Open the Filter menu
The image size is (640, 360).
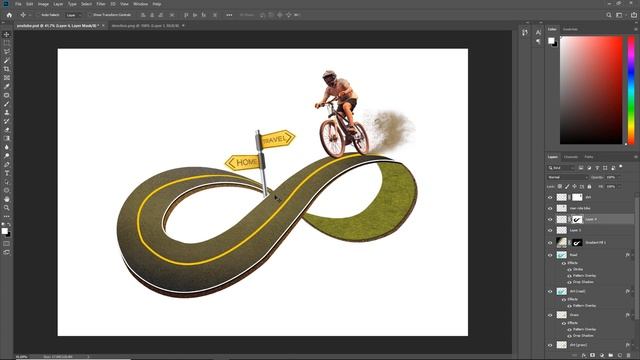tap(101, 4)
